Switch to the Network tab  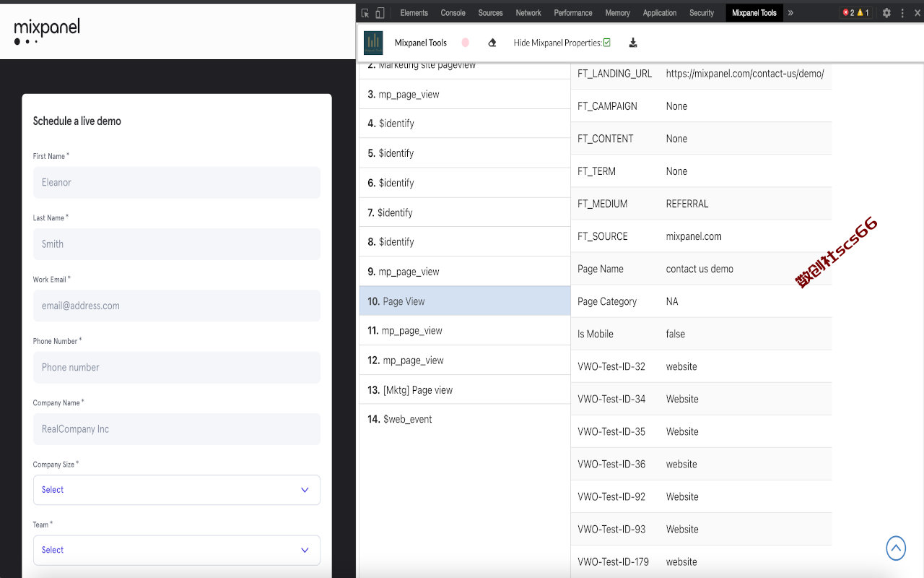coord(528,13)
